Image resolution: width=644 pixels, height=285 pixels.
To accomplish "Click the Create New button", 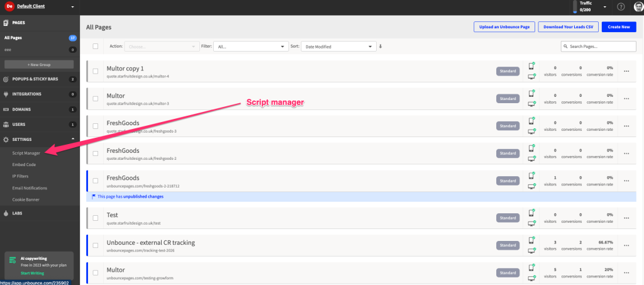I will click(619, 27).
